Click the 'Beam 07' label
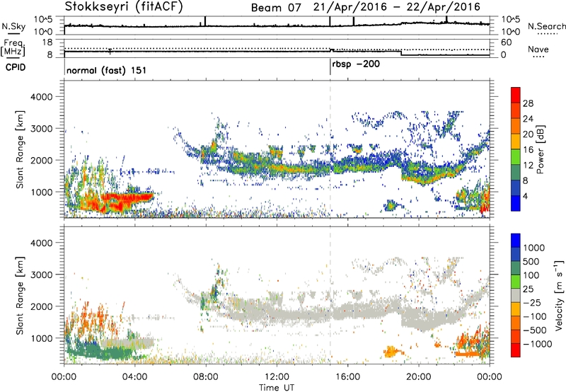Screen dimensions: 566x392 point(276,8)
